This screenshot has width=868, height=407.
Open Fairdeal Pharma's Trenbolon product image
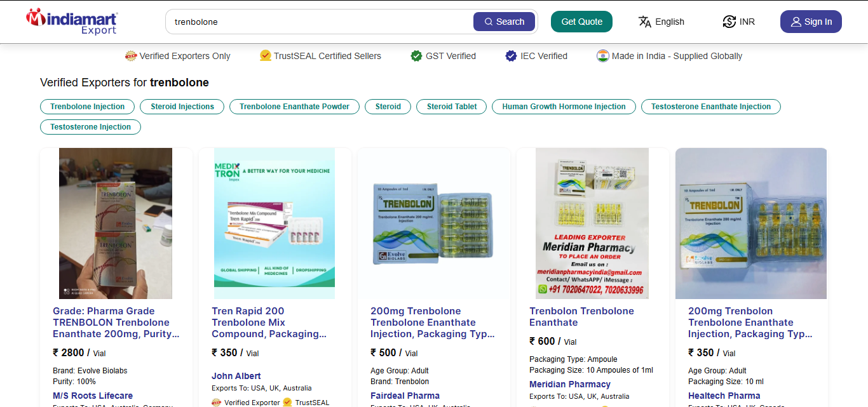[x=433, y=224]
